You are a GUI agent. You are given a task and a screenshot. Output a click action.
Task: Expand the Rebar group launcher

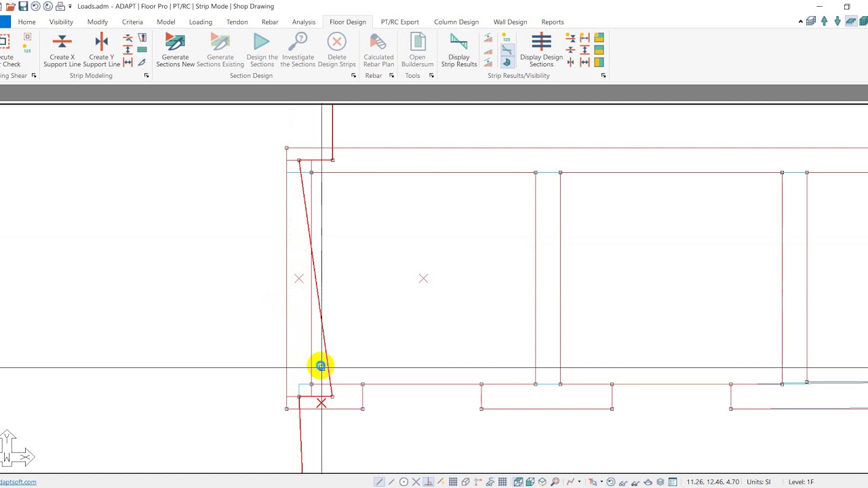click(x=391, y=75)
